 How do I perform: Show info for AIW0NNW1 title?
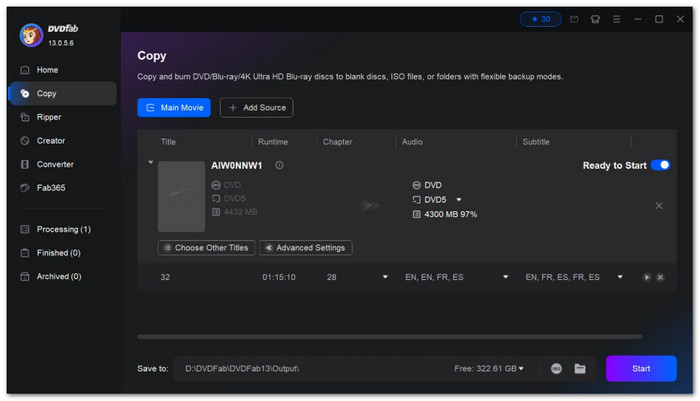coord(279,165)
